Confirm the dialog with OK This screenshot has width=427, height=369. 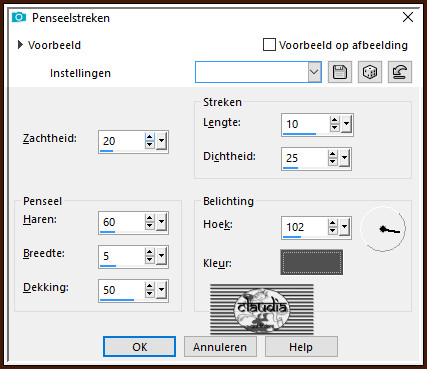(x=139, y=347)
